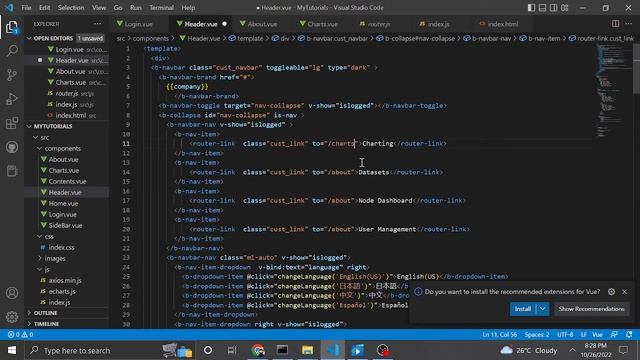Toggle the panel layout icon
This screenshot has width=640, height=360.
coord(542,7)
